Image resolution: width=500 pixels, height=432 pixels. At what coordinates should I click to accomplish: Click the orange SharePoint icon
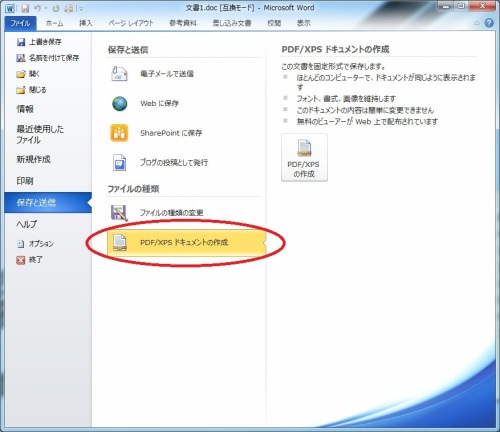tap(119, 133)
